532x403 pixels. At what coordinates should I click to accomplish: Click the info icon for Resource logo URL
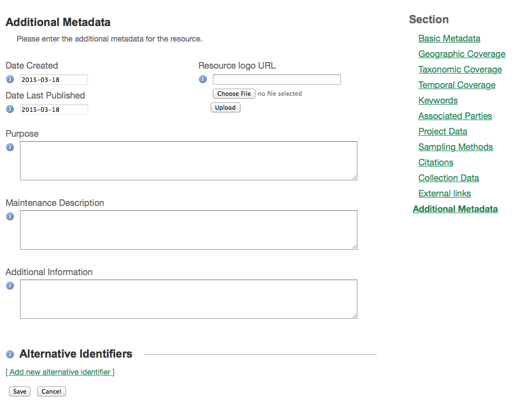[x=202, y=79]
